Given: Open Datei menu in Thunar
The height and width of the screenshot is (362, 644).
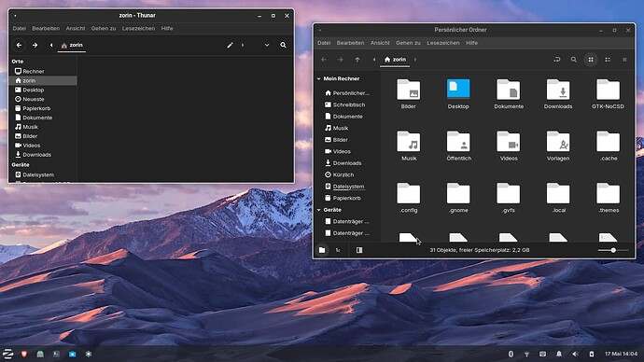Looking at the screenshot, I should click(x=19, y=28).
